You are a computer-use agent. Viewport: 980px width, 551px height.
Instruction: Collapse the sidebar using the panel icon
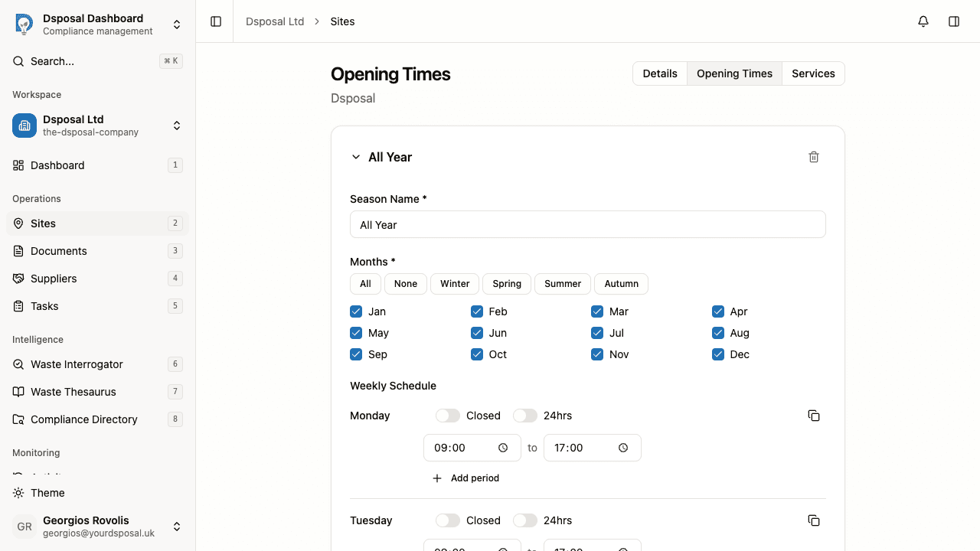click(x=215, y=21)
